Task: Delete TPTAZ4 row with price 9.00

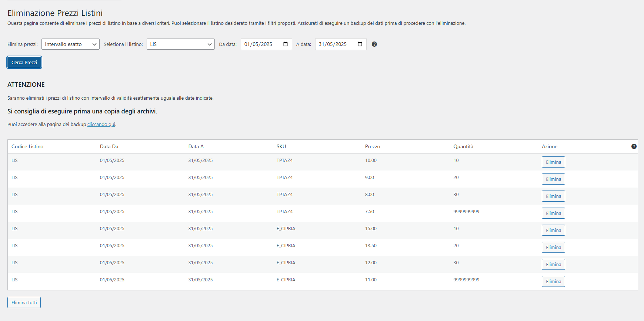Action: tap(553, 179)
